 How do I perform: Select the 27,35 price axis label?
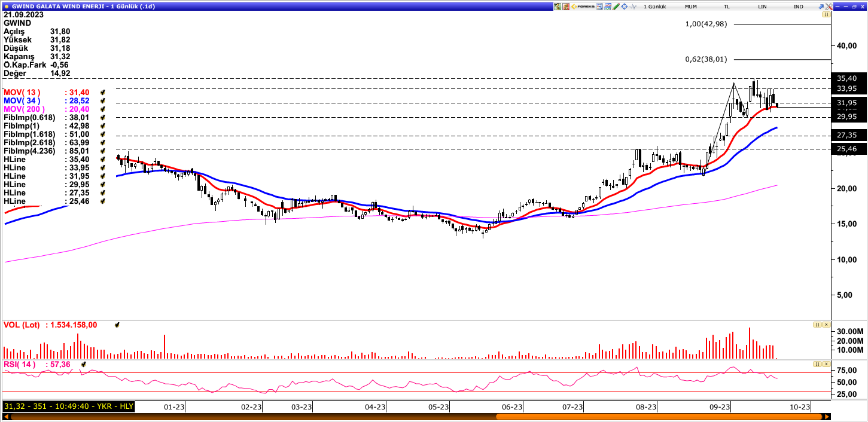pyautogui.click(x=846, y=135)
